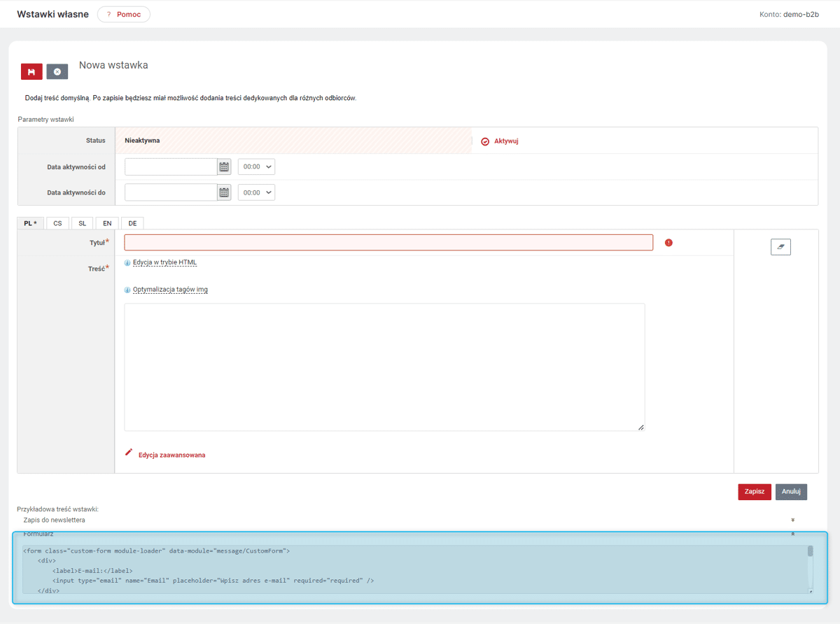Open time dropdown for Data aktywności od
840x624 pixels.
point(257,166)
